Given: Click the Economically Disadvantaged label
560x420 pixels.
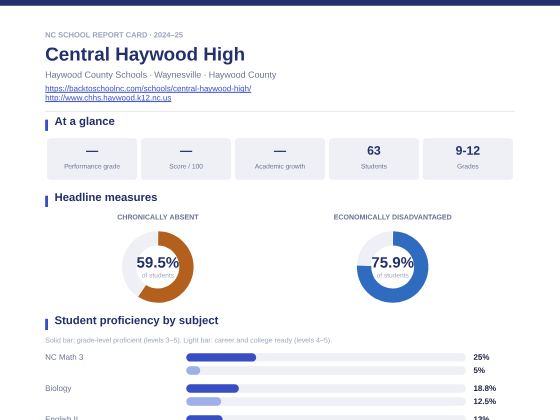Looking at the screenshot, I should click(x=392, y=217).
